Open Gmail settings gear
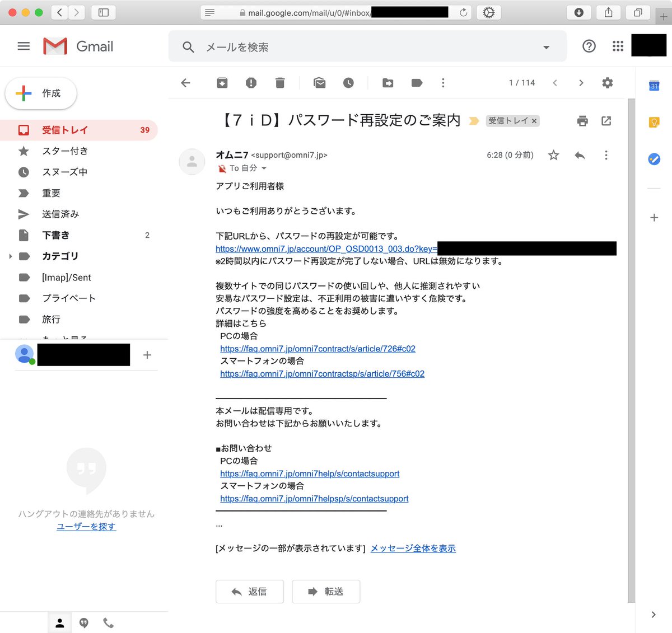672x633 pixels. point(607,83)
